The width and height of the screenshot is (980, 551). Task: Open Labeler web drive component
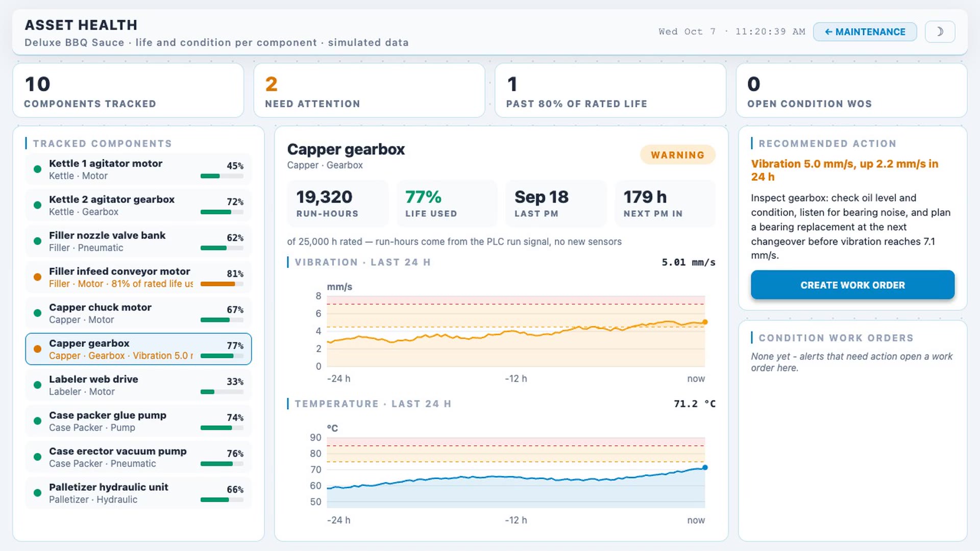click(x=138, y=385)
